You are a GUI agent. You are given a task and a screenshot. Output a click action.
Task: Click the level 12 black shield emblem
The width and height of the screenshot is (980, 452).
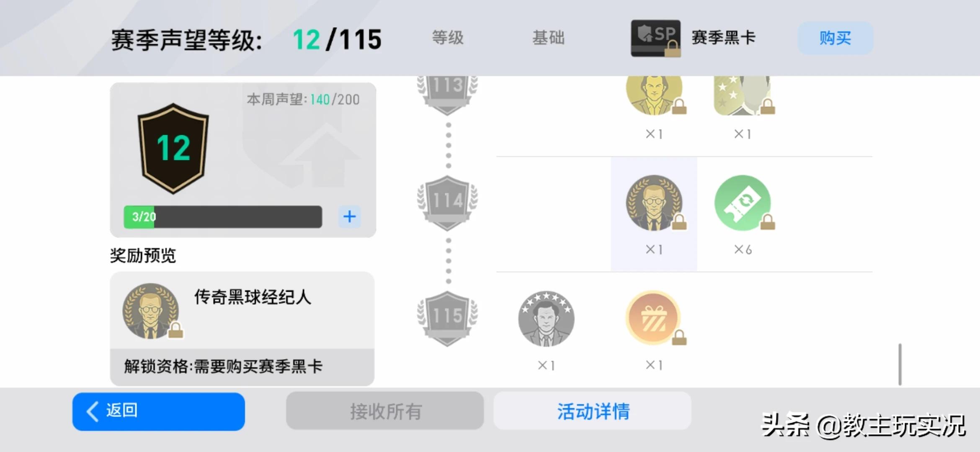(x=173, y=148)
